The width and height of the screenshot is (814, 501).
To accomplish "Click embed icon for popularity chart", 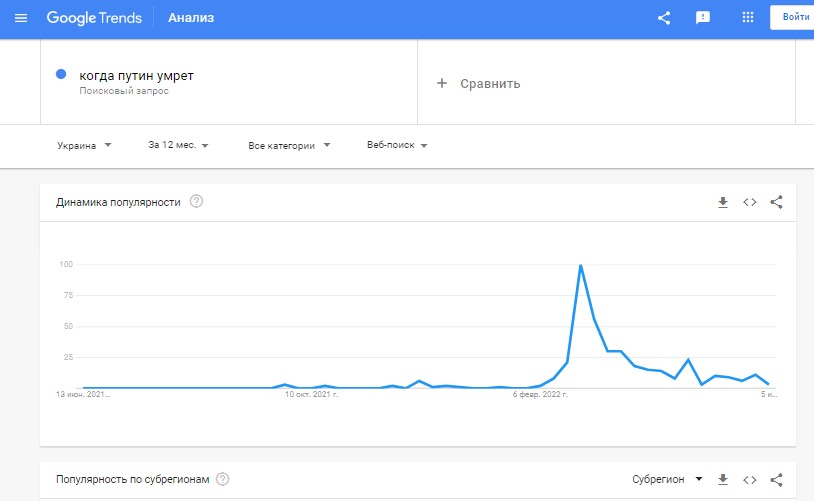I will (x=750, y=202).
